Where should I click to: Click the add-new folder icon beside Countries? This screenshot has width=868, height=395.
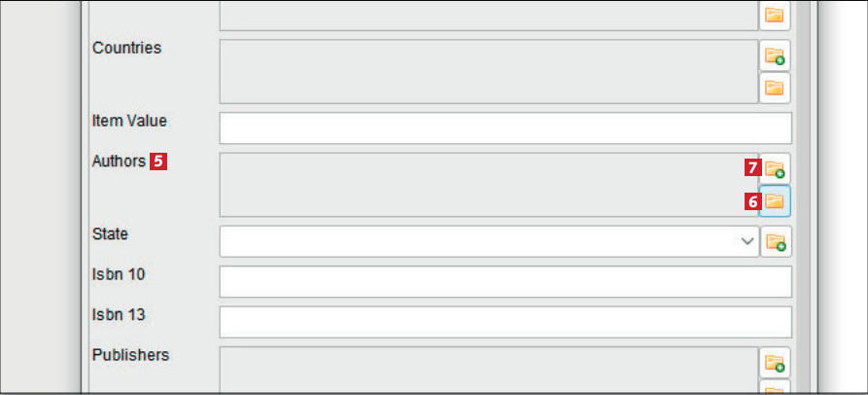point(775,55)
